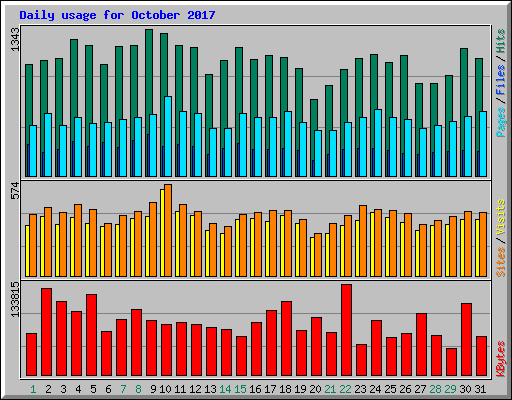This screenshot has width=512, height=400.
Task: Click day 15 on the date axis
Action: 240,389
